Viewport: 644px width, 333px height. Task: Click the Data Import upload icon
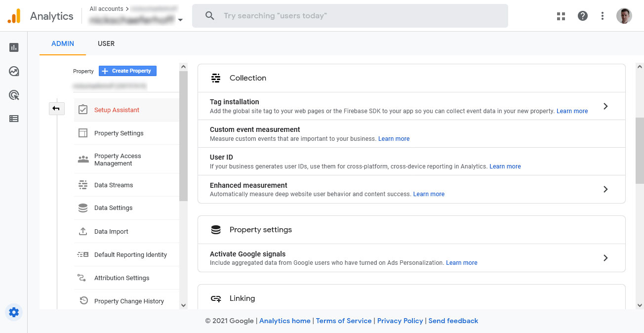tap(83, 231)
